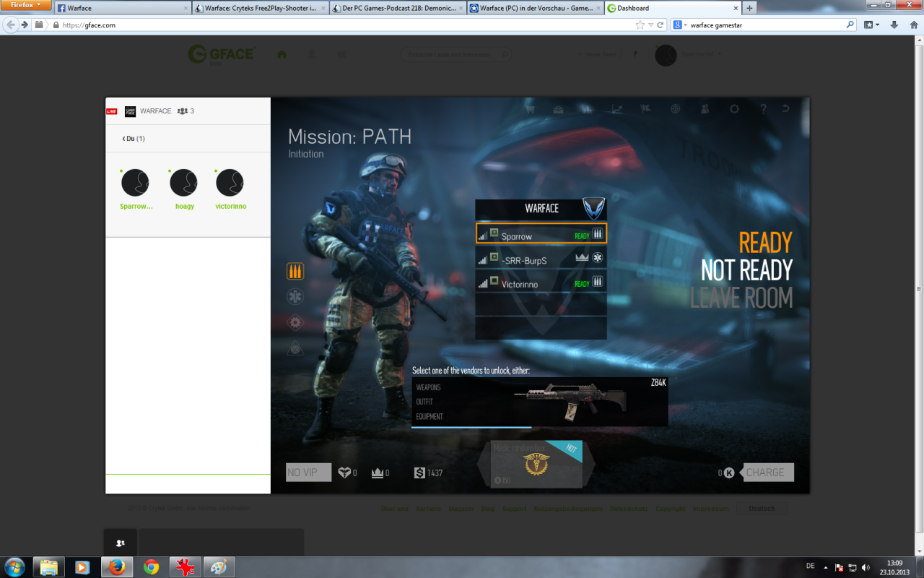This screenshot has height=578, width=924.
Task: Open the shop cart icon
Action: [529, 110]
